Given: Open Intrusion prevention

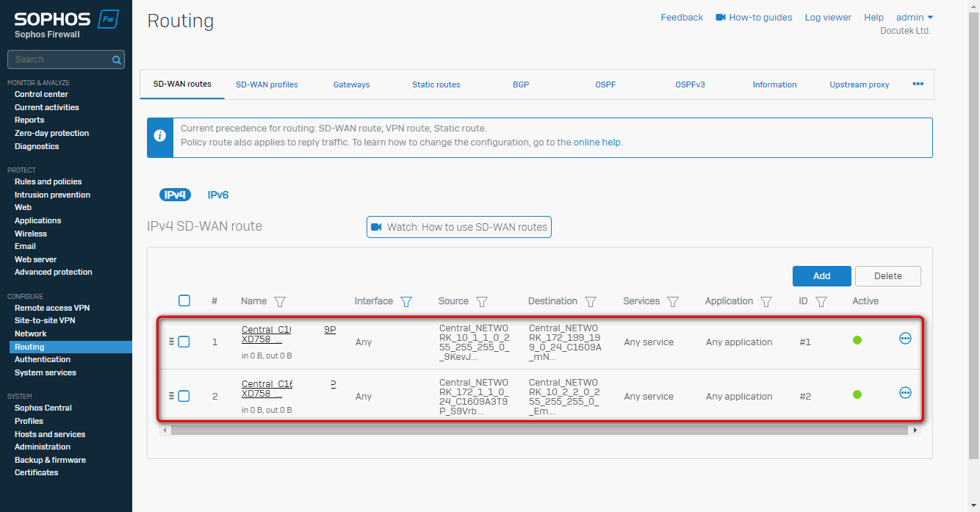Looking at the screenshot, I should [52, 195].
